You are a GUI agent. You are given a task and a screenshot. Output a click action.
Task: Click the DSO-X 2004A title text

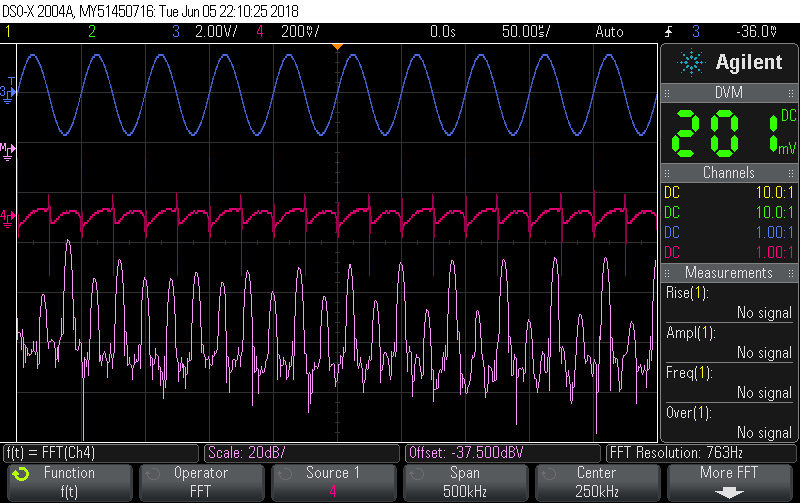pyautogui.click(x=38, y=11)
